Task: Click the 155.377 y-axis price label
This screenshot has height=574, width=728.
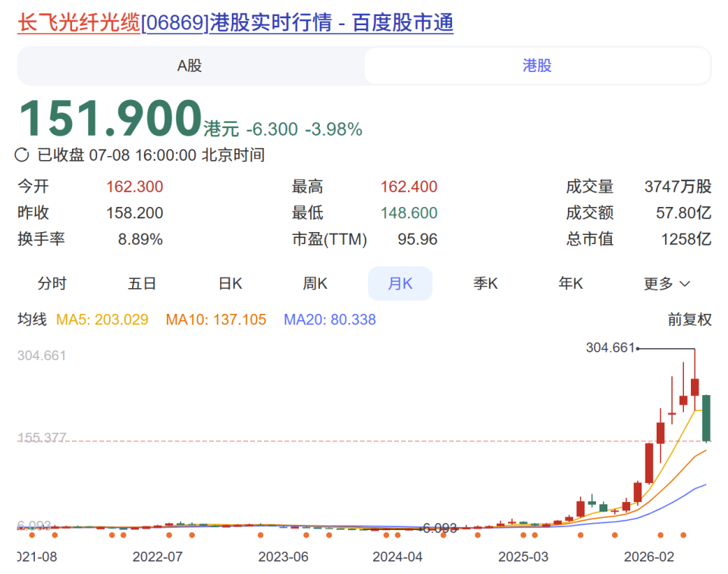Action: pyautogui.click(x=42, y=438)
